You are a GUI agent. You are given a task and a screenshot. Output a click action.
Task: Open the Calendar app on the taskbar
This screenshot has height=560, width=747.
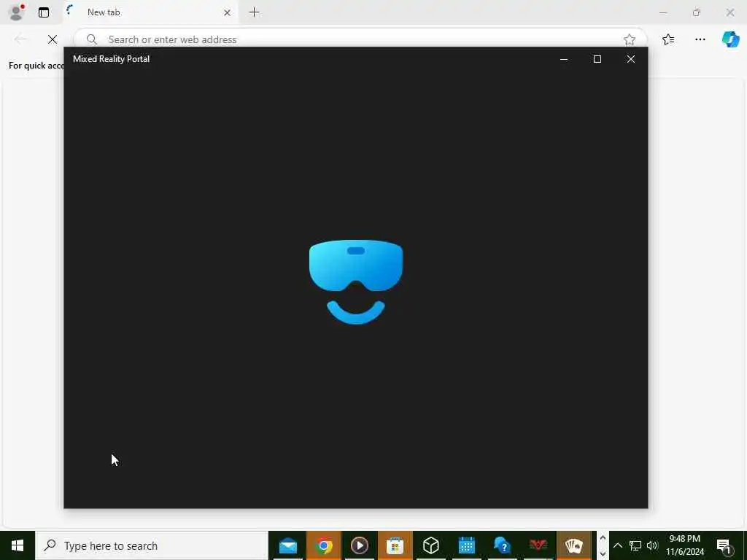coord(466,545)
